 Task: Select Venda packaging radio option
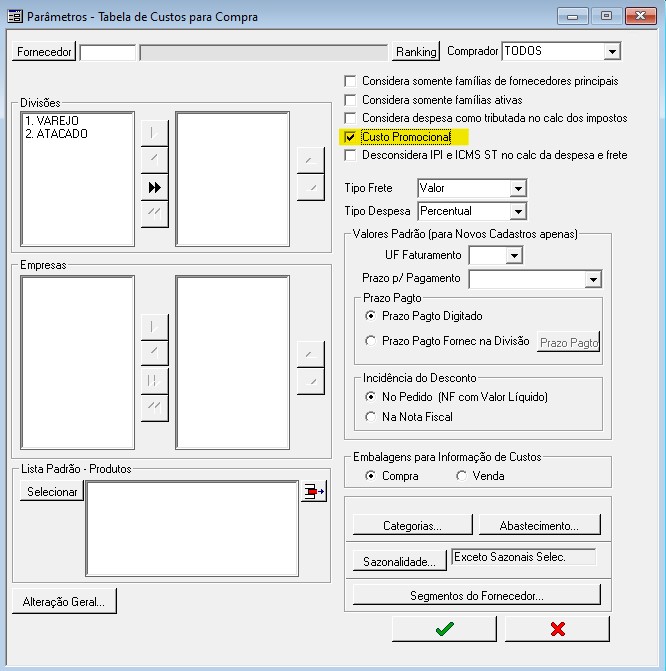pos(461,476)
